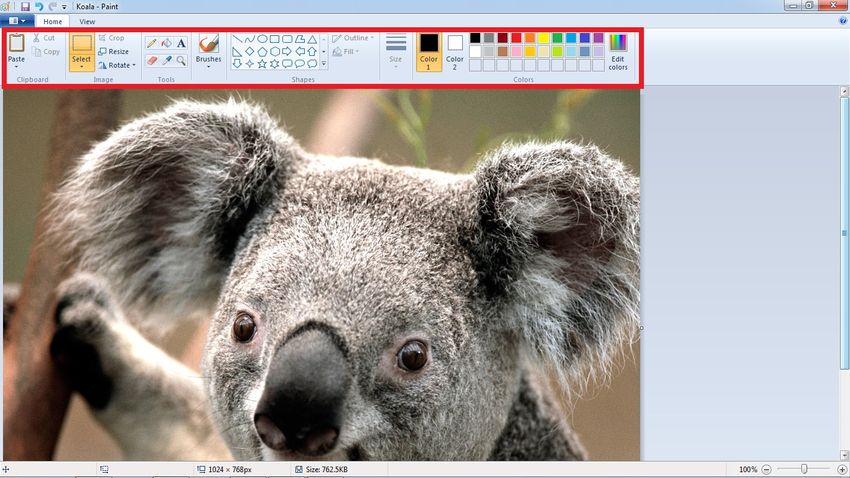This screenshot has height=478, width=850.
Task: Open the Paint Help icon
Action: pyautogui.click(x=842, y=20)
